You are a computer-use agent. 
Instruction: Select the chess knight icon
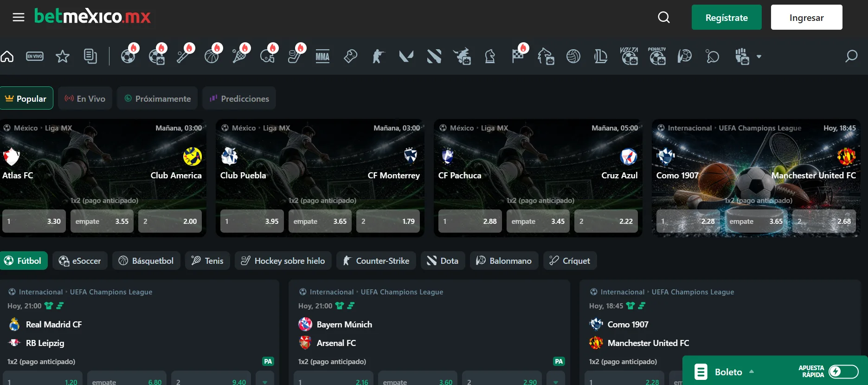(490, 57)
